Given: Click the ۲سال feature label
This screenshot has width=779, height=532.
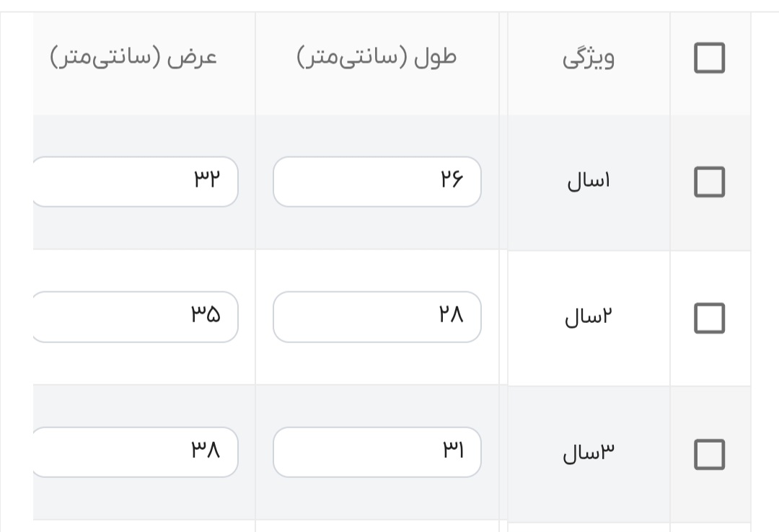Looking at the screenshot, I should 588,318.
